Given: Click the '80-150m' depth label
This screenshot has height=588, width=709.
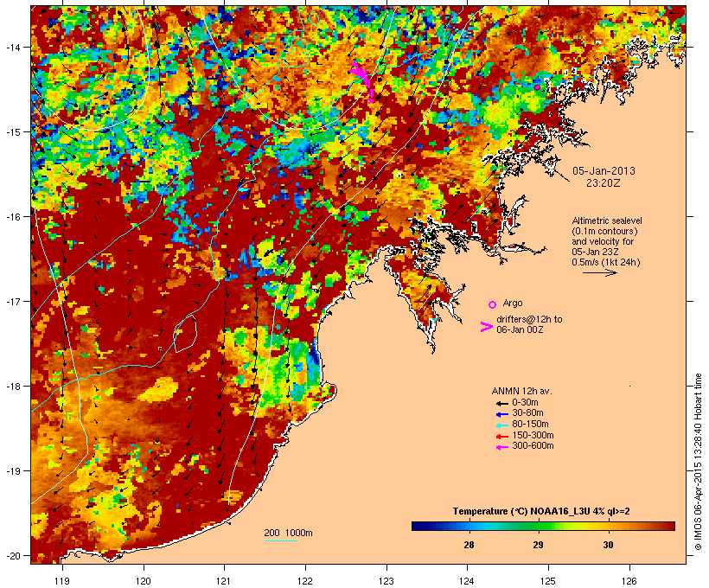Looking at the screenshot, I should (530, 425).
